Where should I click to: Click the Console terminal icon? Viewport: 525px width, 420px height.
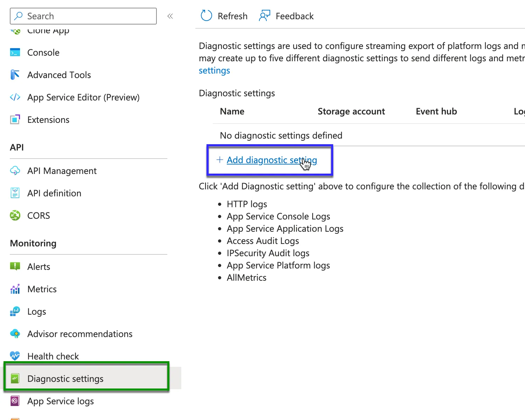coord(15,52)
